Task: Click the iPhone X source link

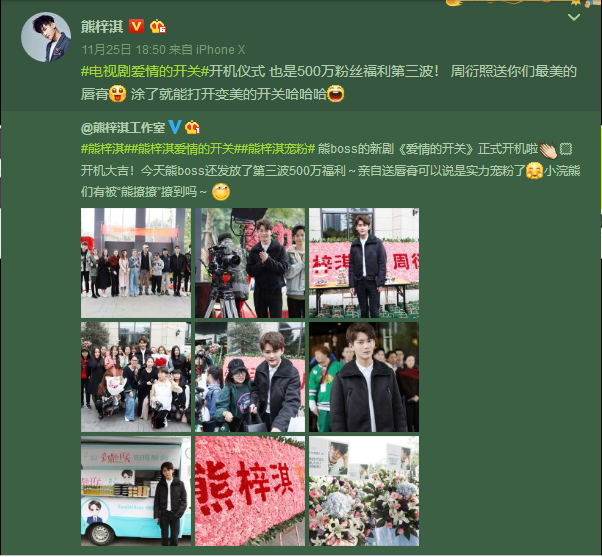Action: tap(220, 50)
